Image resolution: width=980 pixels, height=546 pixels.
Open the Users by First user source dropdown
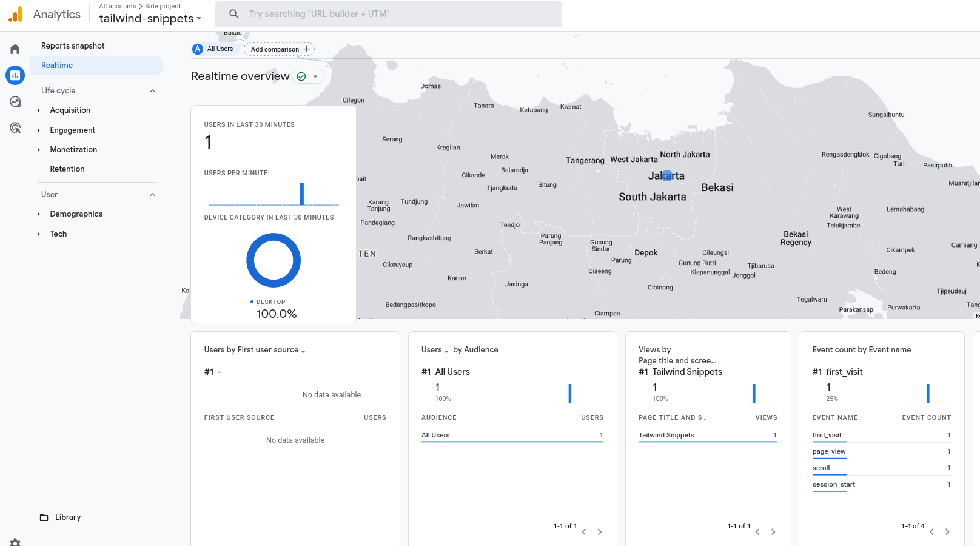click(x=255, y=350)
